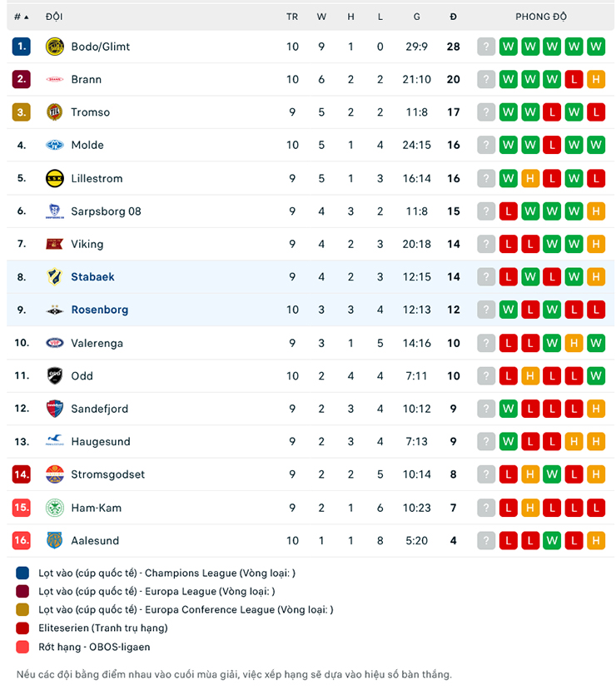The image size is (616, 690).
Task: Select the Brann team badge
Action: (x=56, y=79)
